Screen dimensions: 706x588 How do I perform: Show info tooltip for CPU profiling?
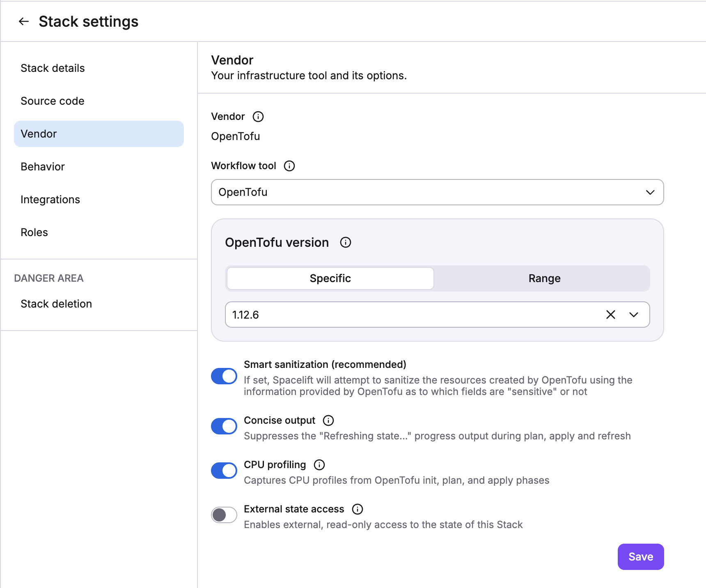[x=319, y=465]
